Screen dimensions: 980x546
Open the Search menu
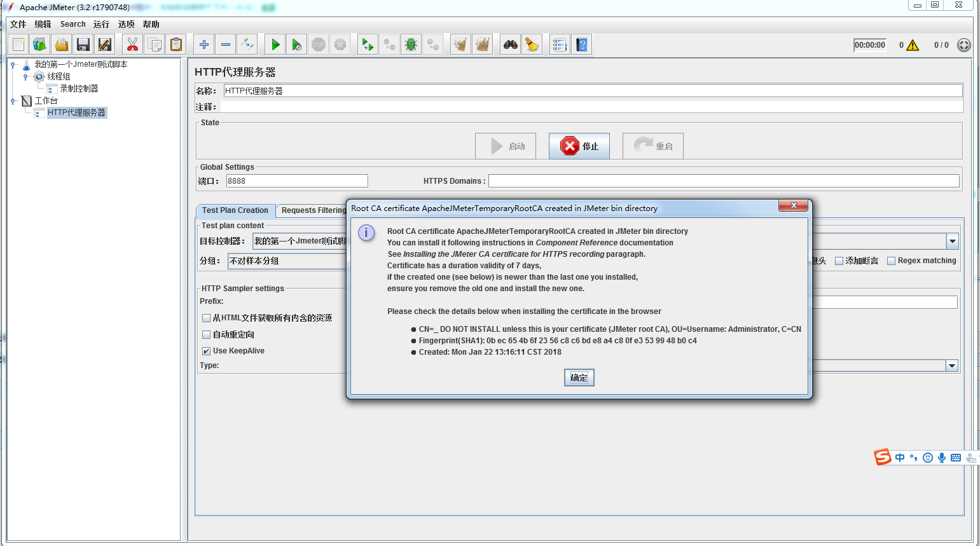[72, 24]
